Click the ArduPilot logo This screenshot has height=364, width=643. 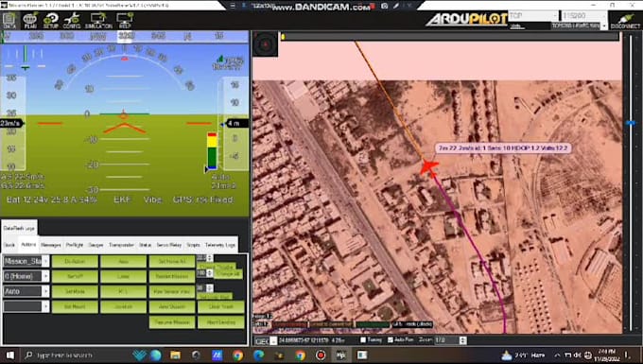[467, 19]
